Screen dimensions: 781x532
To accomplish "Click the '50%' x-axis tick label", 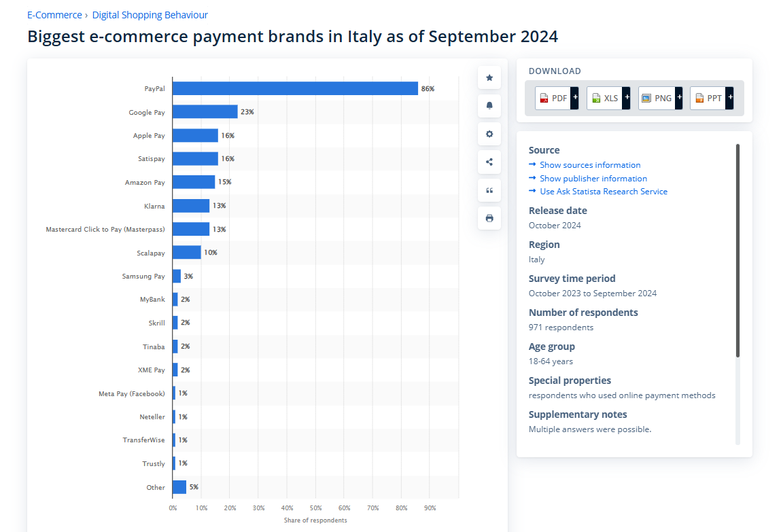I will (x=316, y=508).
